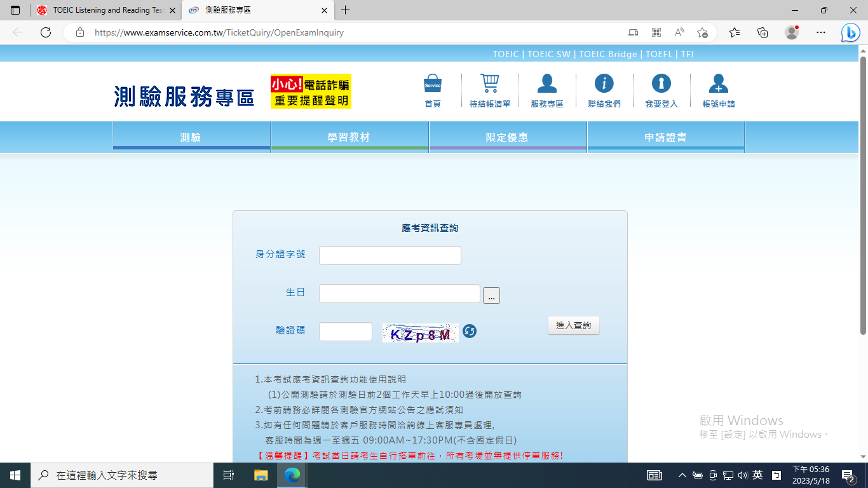Click the app mode icon in address bar
This screenshot has width=868, height=488.
[x=634, y=32]
